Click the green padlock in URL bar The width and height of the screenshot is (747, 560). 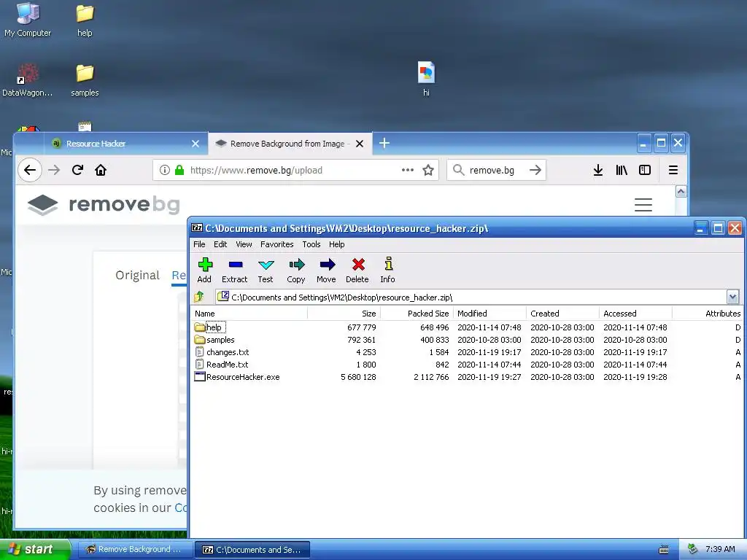tap(179, 170)
